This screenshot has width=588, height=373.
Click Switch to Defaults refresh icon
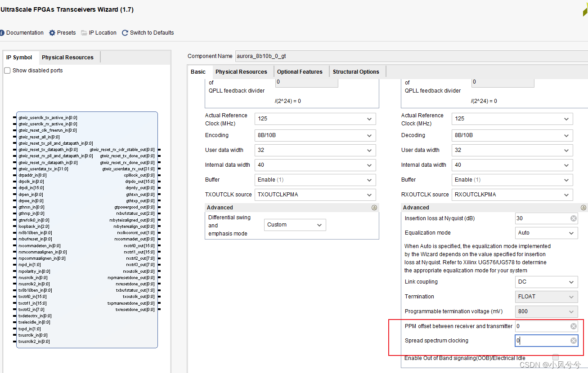tap(125, 33)
